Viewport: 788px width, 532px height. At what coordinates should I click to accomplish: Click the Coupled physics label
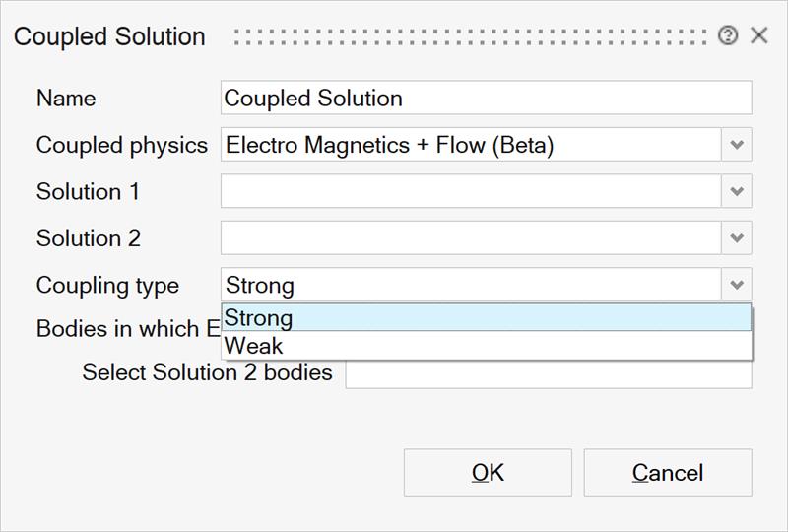point(122,145)
